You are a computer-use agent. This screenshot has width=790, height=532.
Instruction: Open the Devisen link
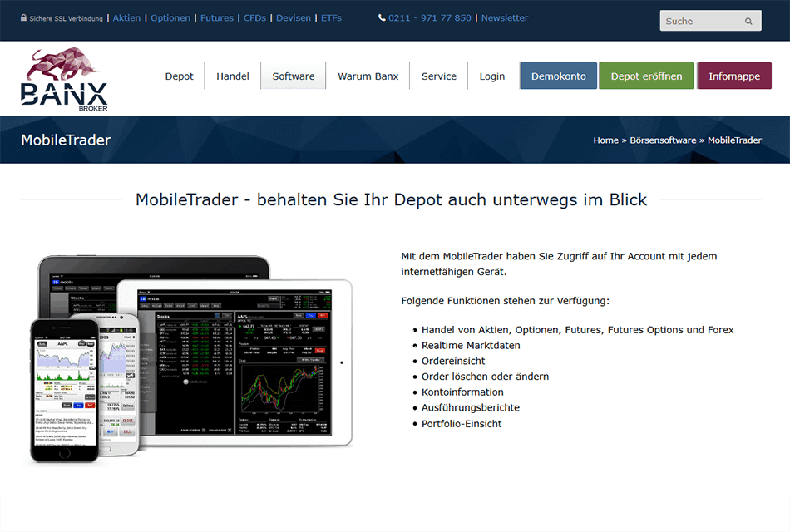click(294, 17)
